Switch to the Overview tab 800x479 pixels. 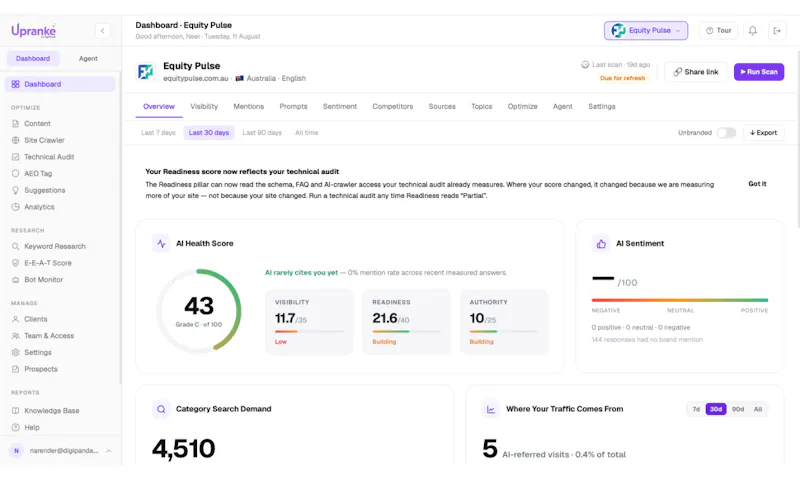(159, 107)
